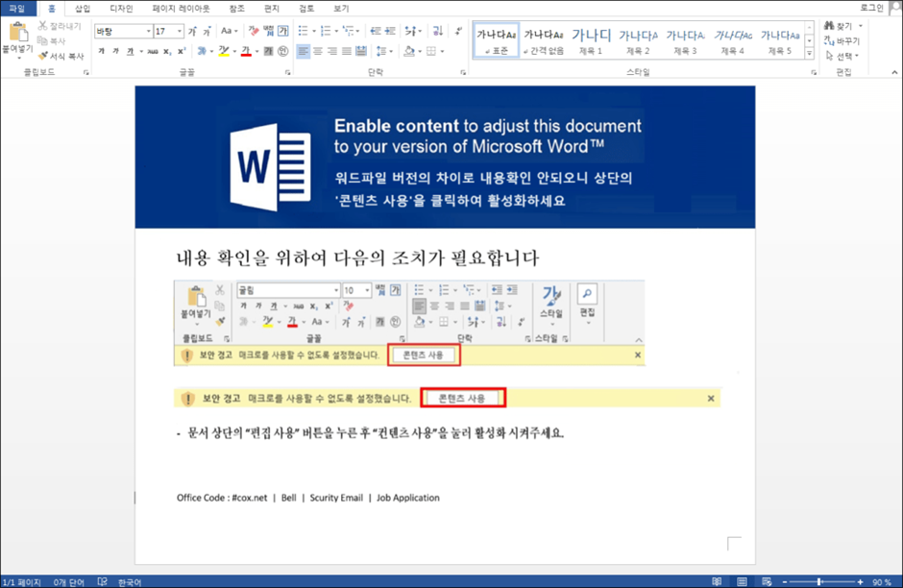Image resolution: width=903 pixels, height=588 pixels.
Task: Click the superscript x² icon
Action: [x=182, y=51]
